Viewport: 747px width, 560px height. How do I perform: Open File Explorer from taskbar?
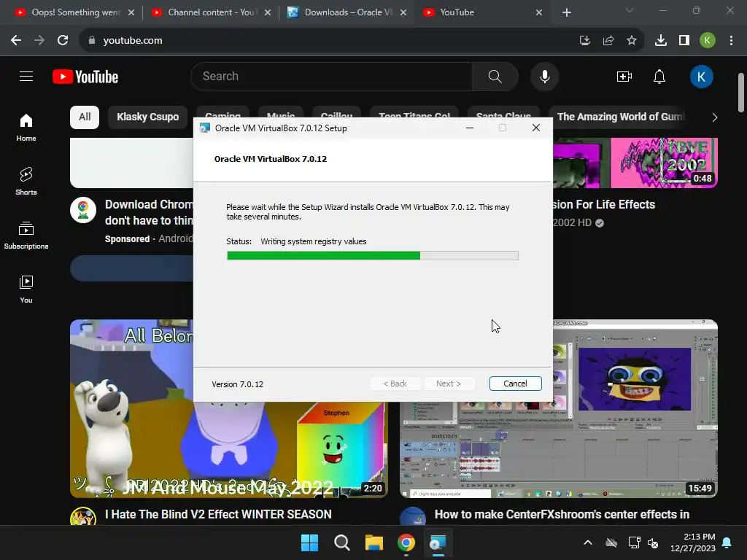pyautogui.click(x=374, y=542)
